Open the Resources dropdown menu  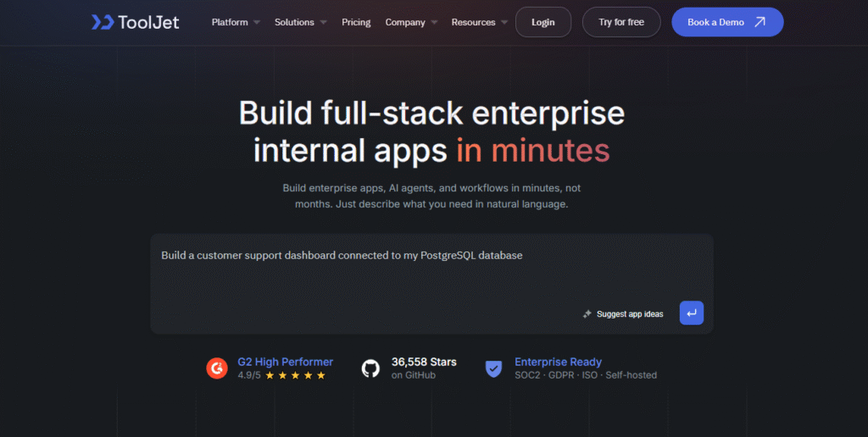479,22
